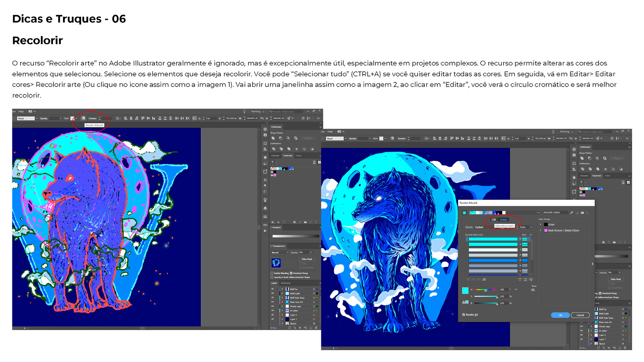Open Painting workspace dropdown in left window
The height and width of the screenshot is (362, 644).
tap(258, 111)
